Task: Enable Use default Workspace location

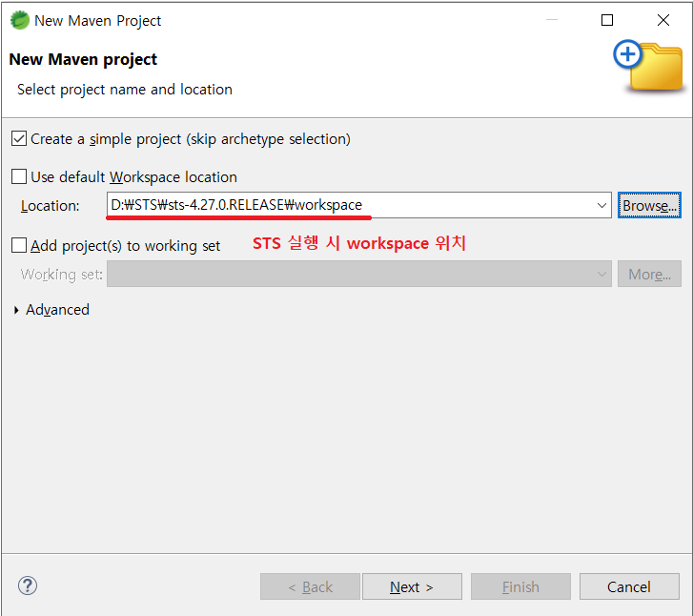Action: click(19, 176)
